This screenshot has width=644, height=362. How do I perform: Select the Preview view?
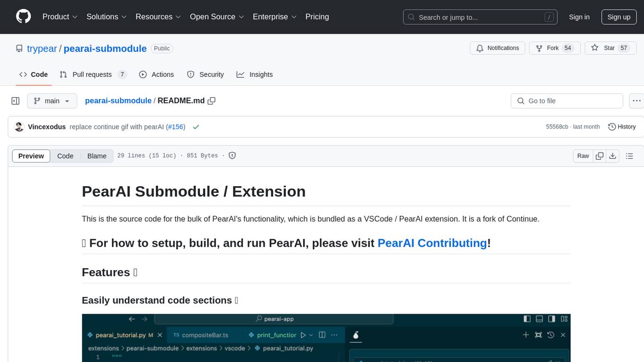pyautogui.click(x=31, y=156)
